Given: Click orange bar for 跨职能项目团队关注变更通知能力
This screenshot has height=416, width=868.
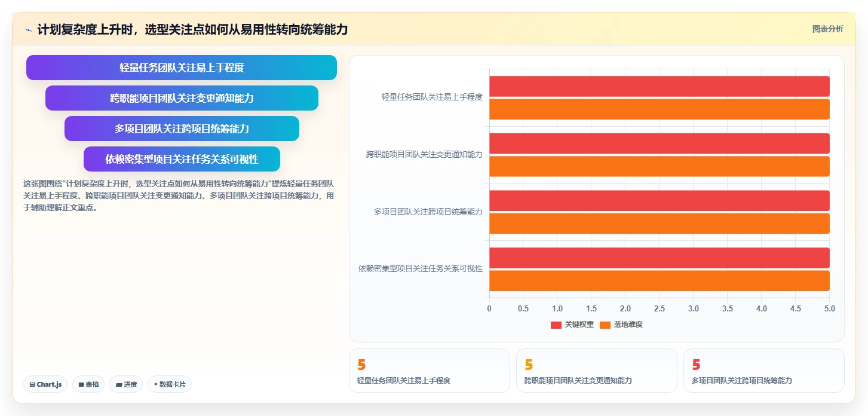Looking at the screenshot, I should tap(660, 166).
